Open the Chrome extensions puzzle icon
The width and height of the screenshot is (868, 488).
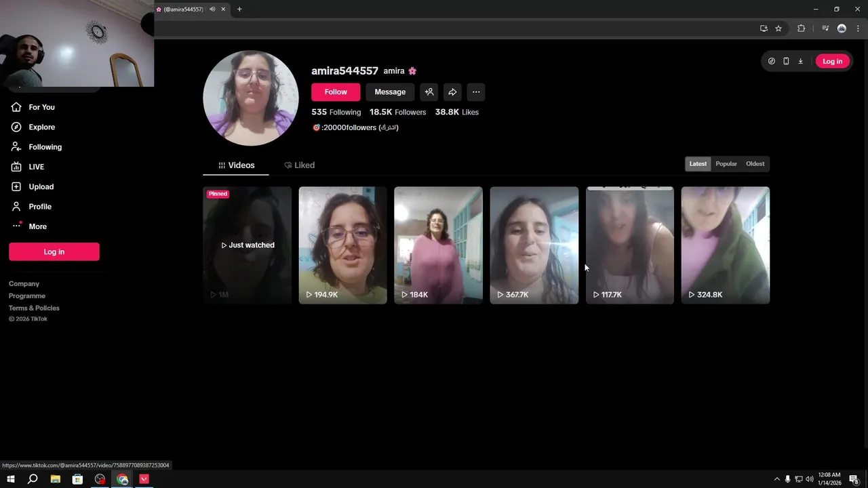(x=801, y=28)
